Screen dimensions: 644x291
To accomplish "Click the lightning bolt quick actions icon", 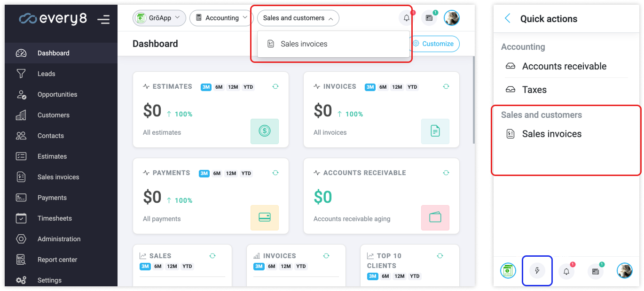I will click(537, 271).
